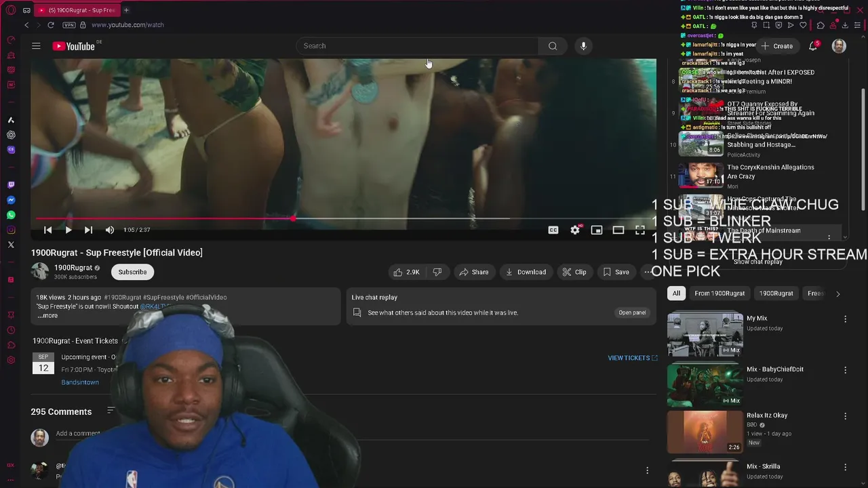The image size is (868, 488).
Task: Open WhatsApp in the Opera sidebar
Action: pos(11,215)
